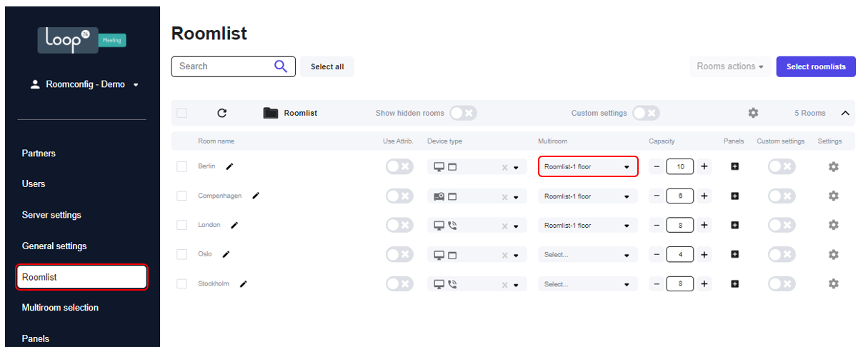Edit the Stockholm room name pencil icon

click(x=243, y=284)
